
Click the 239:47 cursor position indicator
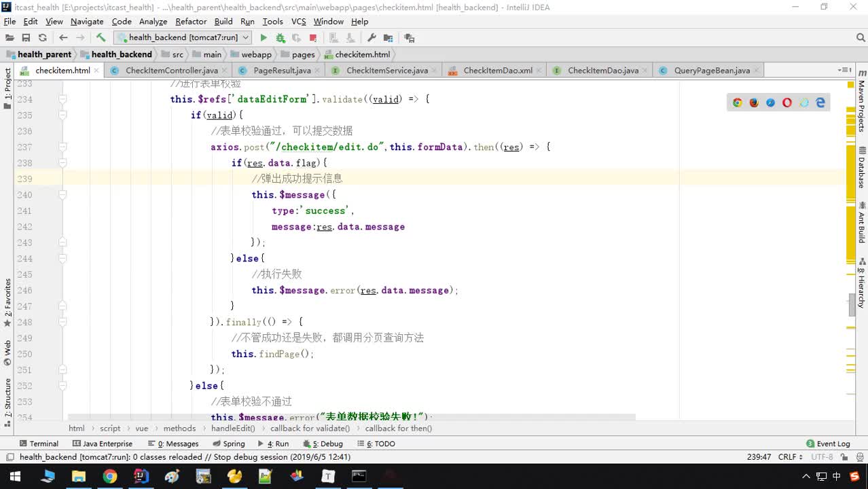point(759,457)
